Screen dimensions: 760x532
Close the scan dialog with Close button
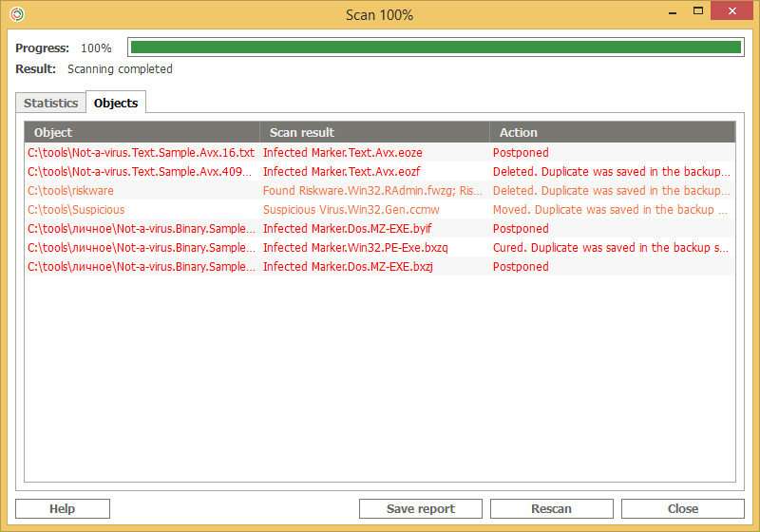(x=683, y=509)
